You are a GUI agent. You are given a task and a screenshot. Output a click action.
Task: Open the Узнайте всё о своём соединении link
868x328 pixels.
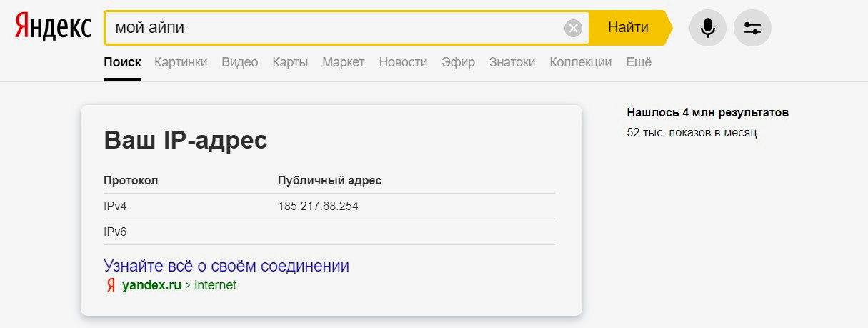226,266
